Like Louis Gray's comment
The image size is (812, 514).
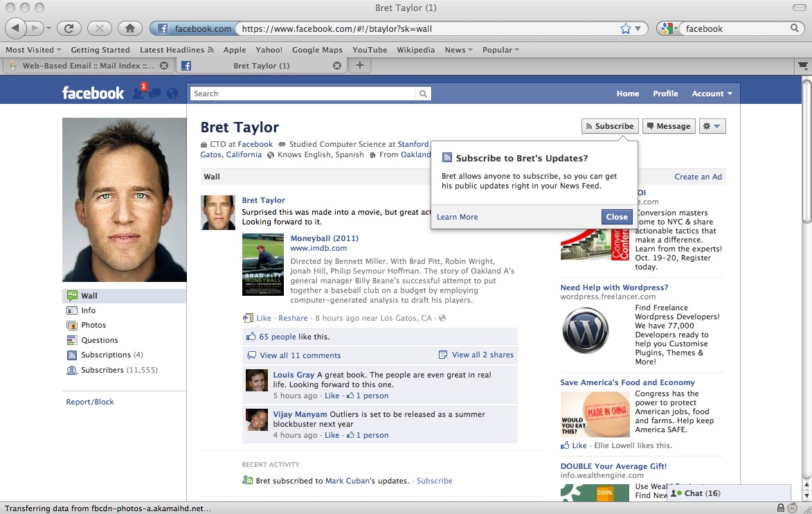[x=332, y=396]
